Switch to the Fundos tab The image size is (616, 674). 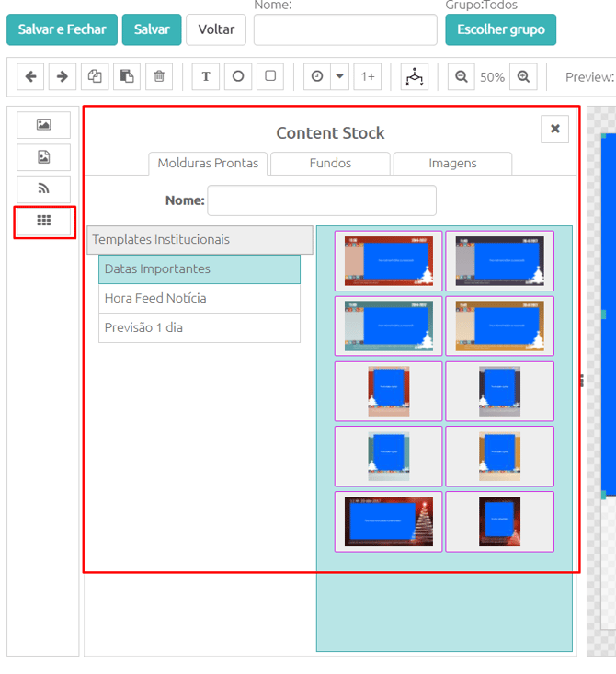click(330, 164)
